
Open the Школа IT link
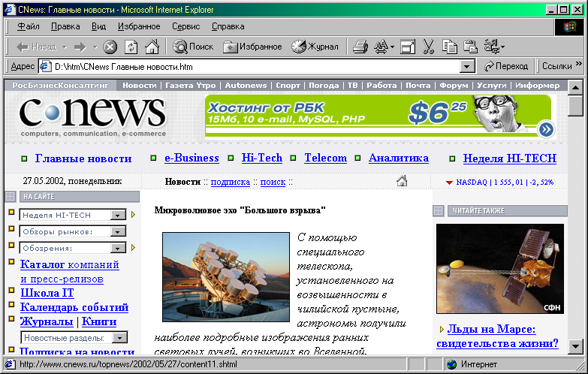[47, 293]
